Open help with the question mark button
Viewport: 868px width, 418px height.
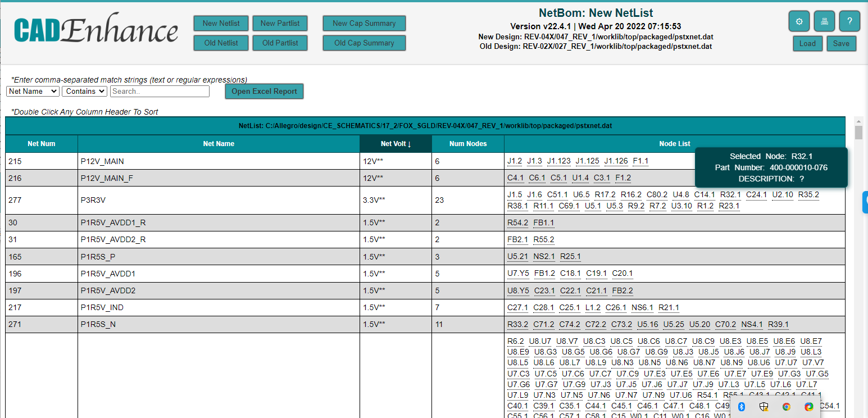pos(849,21)
